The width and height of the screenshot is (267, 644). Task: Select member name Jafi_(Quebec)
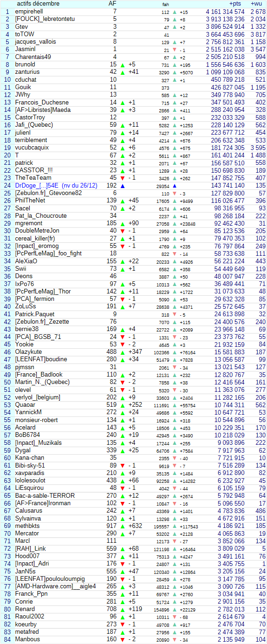(x=34, y=125)
